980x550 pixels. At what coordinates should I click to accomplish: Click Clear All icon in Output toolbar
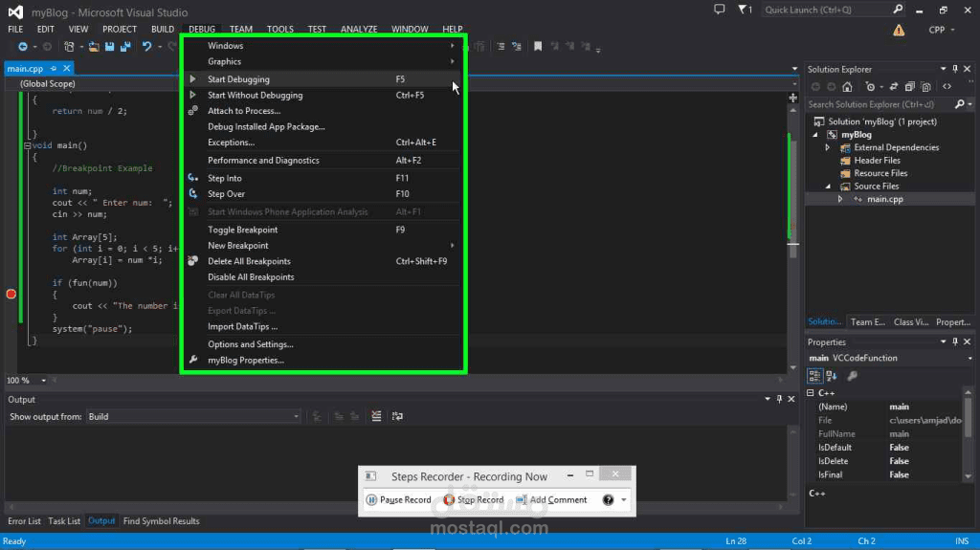376,416
